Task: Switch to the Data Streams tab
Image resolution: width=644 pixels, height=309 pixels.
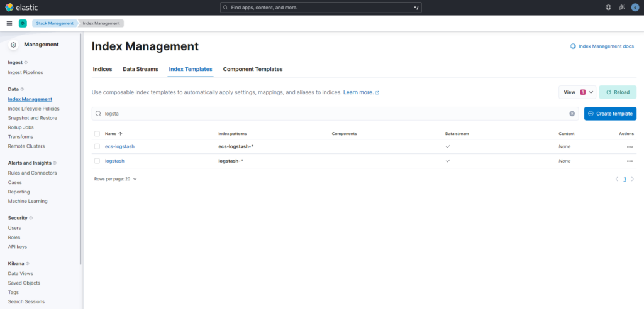Action: [x=140, y=69]
